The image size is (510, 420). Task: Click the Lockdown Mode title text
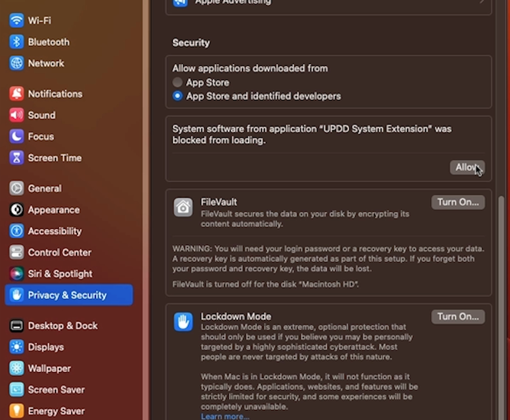point(236,316)
